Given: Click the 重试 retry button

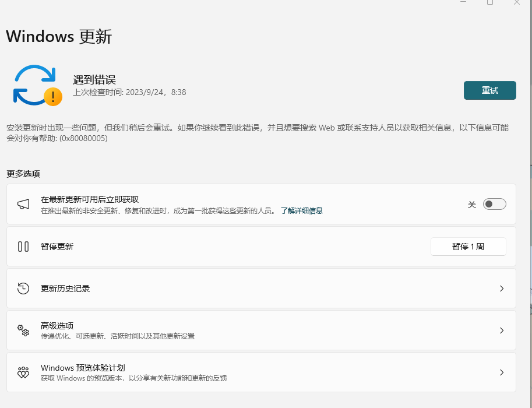Looking at the screenshot, I should (x=489, y=90).
